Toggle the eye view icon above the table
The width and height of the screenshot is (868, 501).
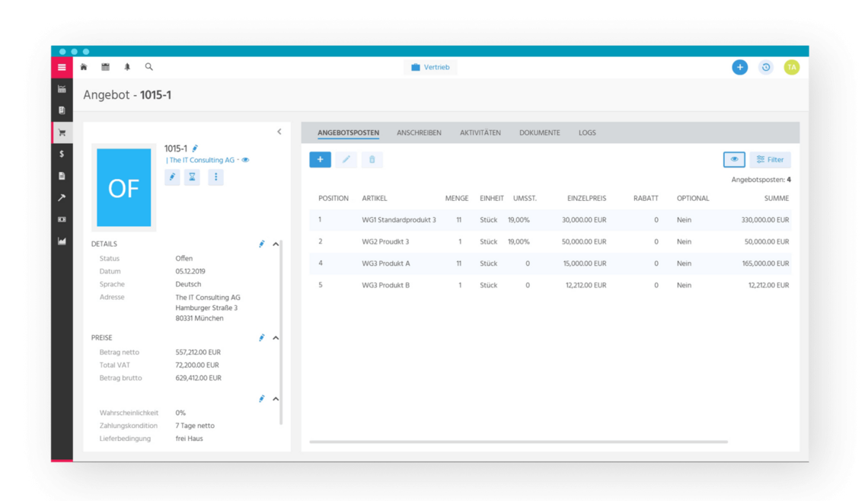point(734,159)
